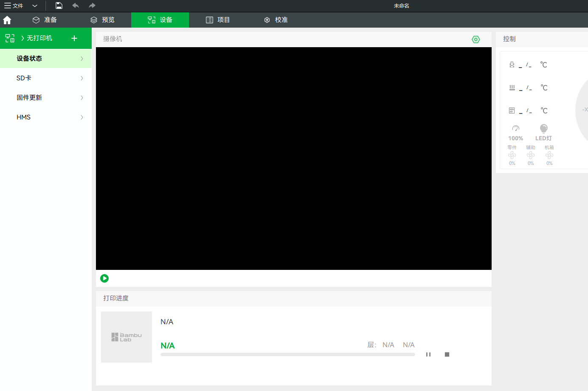
Task: Toggle the LED灯 light
Action: [x=544, y=133]
